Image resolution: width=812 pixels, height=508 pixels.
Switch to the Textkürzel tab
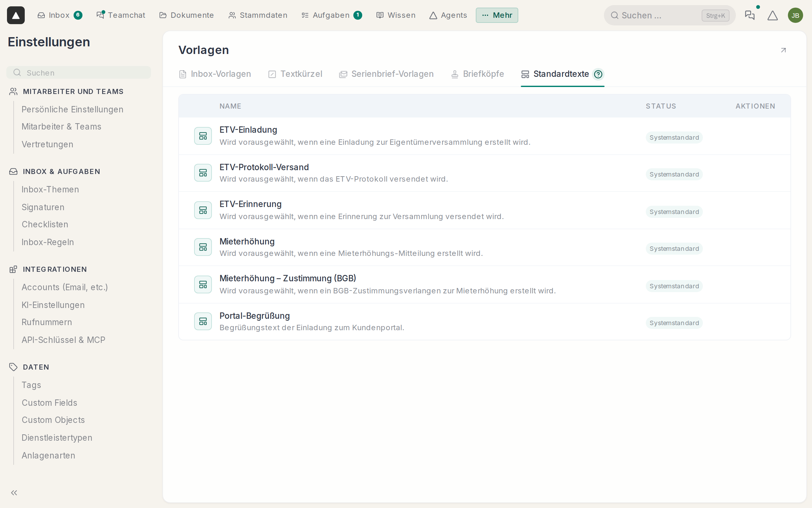tap(295, 74)
